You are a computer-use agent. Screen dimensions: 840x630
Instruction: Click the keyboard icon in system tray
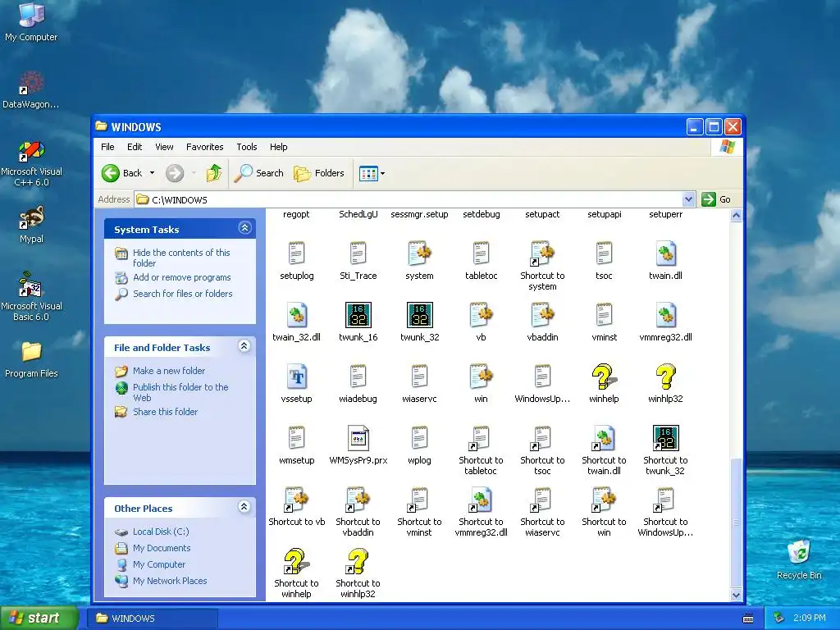click(748, 619)
